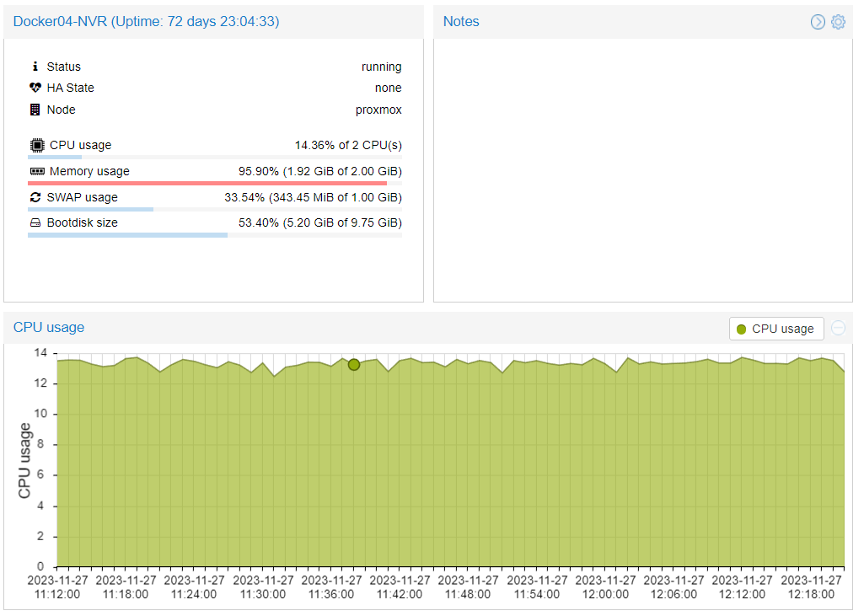This screenshot has width=864, height=616.
Task: Click the green legend dot for CPU usage
Action: click(x=741, y=329)
